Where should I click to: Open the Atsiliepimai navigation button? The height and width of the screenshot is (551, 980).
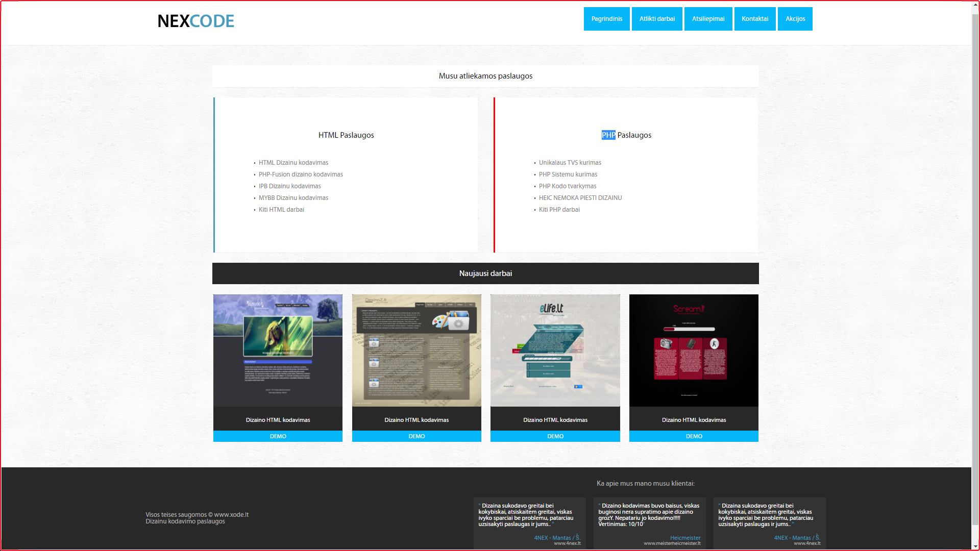[x=708, y=19]
